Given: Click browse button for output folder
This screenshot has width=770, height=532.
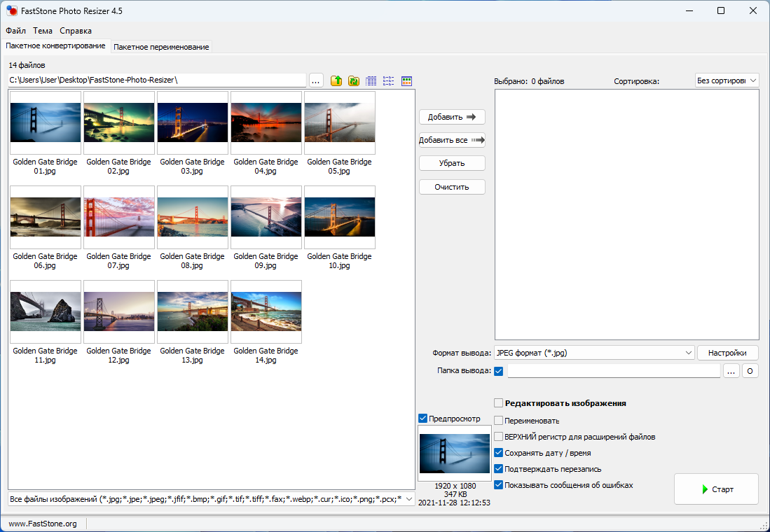Looking at the screenshot, I should pyautogui.click(x=731, y=372).
